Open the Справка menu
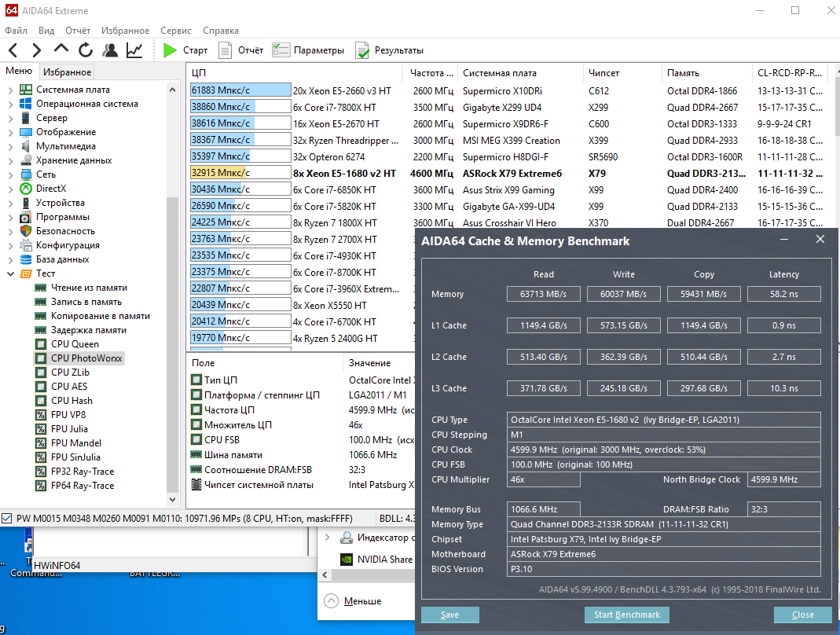This screenshot has width=840, height=635. tap(221, 31)
